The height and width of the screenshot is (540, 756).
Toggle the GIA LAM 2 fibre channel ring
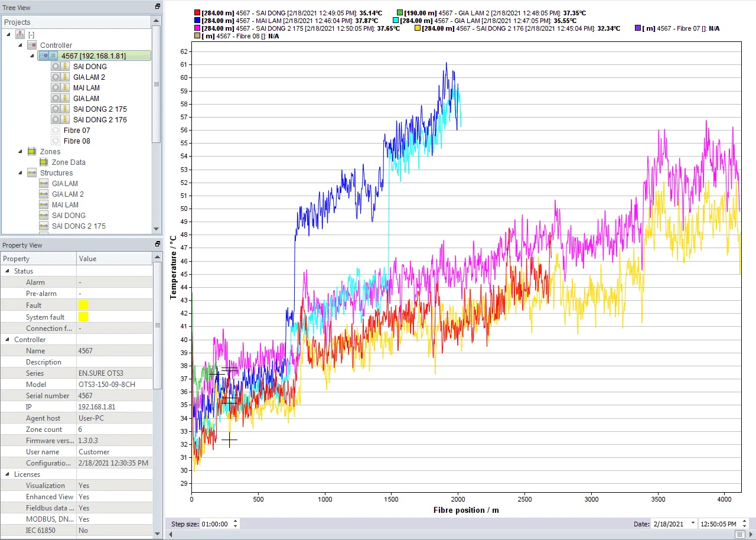click(56, 77)
